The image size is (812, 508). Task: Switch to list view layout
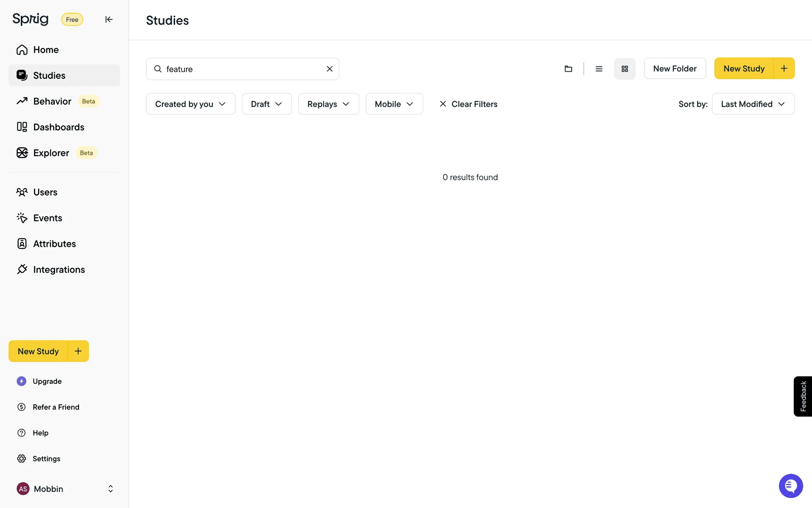[x=599, y=69]
